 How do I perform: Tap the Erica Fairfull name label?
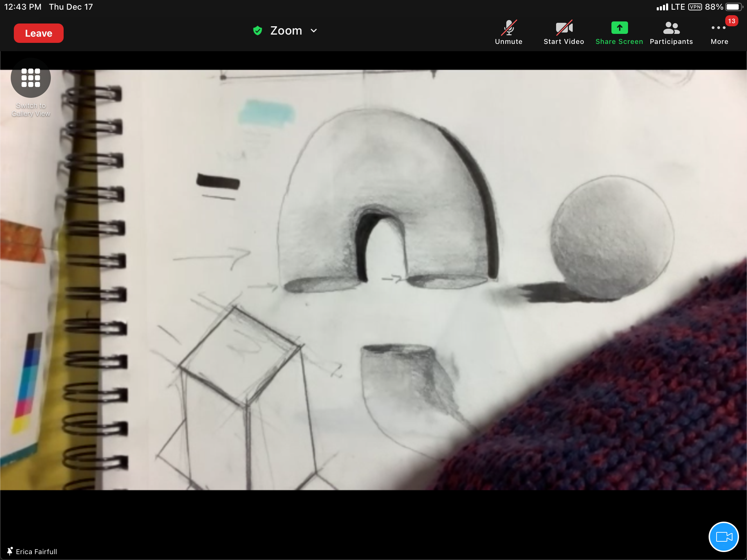click(x=36, y=552)
